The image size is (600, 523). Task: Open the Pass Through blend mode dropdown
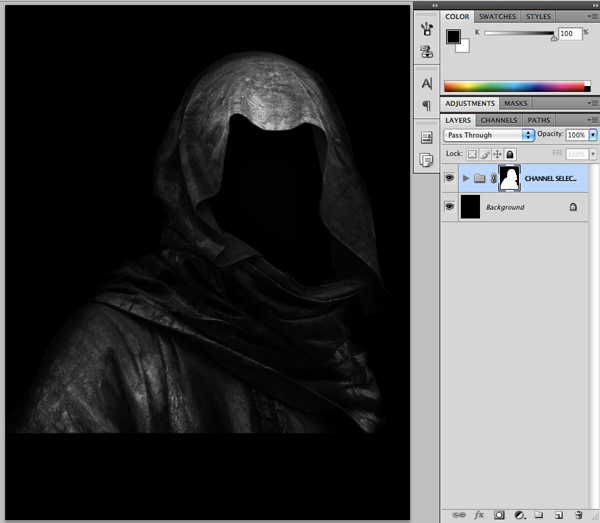click(x=490, y=135)
